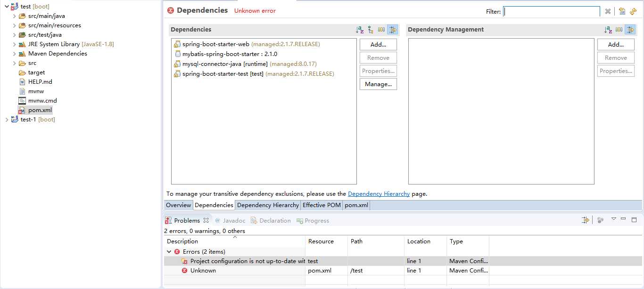Select mvnw.cmd in project tree

42,101
